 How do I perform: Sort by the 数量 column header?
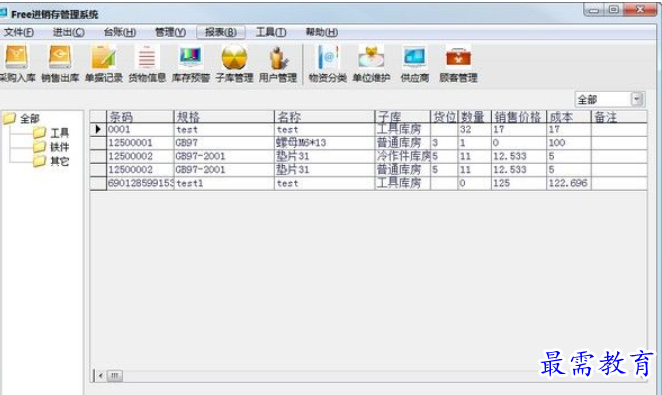[475, 117]
